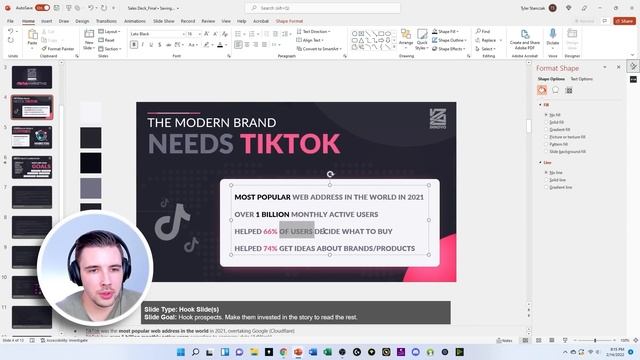Open Search from the Windows taskbar
Viewport: 640px width, 360px height.
(x=196, y=352)
